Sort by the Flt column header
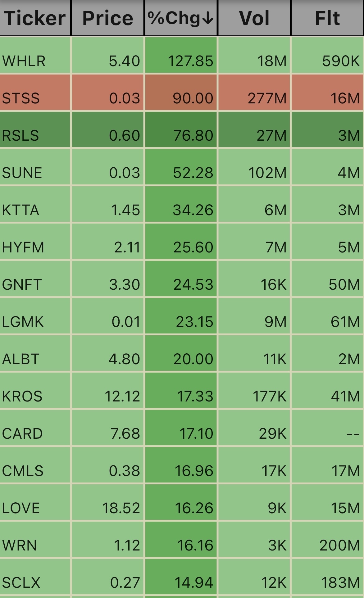Viewport: 364px width, 598px height. click(327, 18)
